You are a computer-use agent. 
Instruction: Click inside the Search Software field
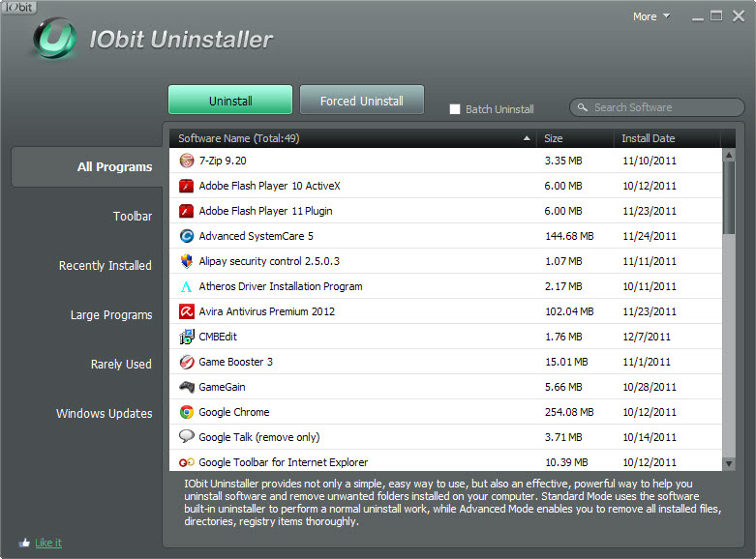pos(657,107)
